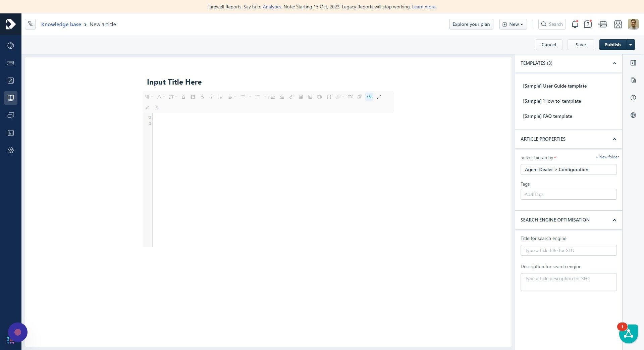Viewport: 644px width, 350px height.
Task: Click the Add Tags input field
Action: [569, 194]
